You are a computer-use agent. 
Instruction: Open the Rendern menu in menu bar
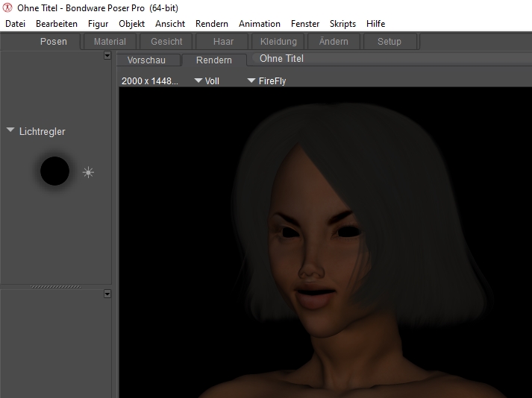point(212,24)
